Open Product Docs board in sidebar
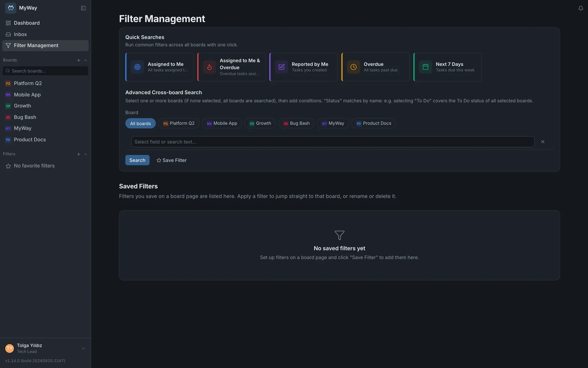This screenshot has height=368, width=588. pyautogui.click(x=45, y=140)
